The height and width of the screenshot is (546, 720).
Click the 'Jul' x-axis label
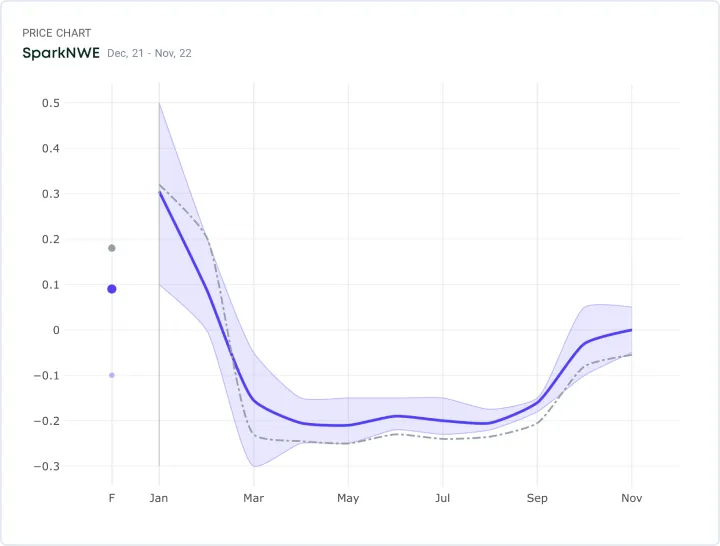tap(443, 498)
